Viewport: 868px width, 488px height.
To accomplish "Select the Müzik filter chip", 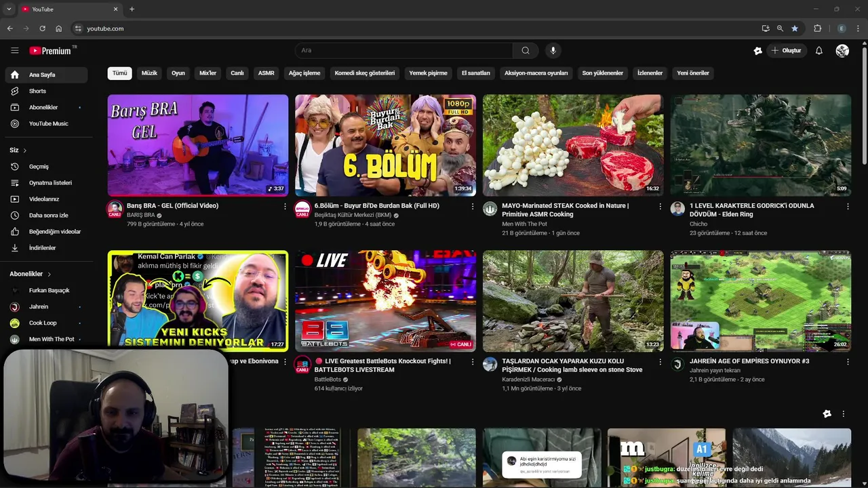I will coord(149,73).
